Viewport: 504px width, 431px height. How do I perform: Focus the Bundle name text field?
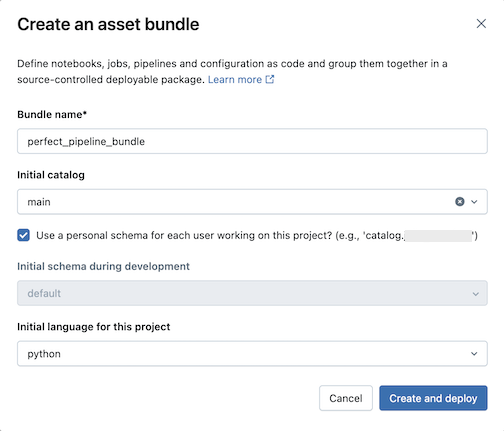[252, 141]
